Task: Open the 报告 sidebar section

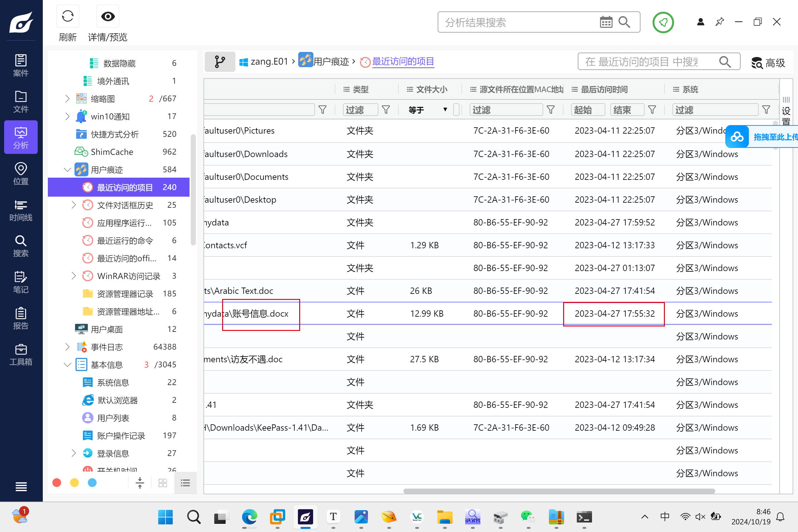Action: pyautogui.click(x=21, y=319)
